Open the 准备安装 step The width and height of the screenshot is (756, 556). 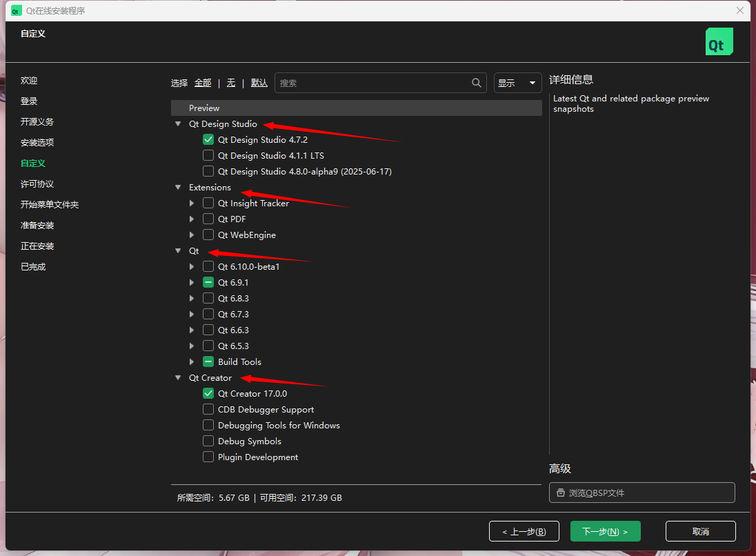click(x=37, y=226)
